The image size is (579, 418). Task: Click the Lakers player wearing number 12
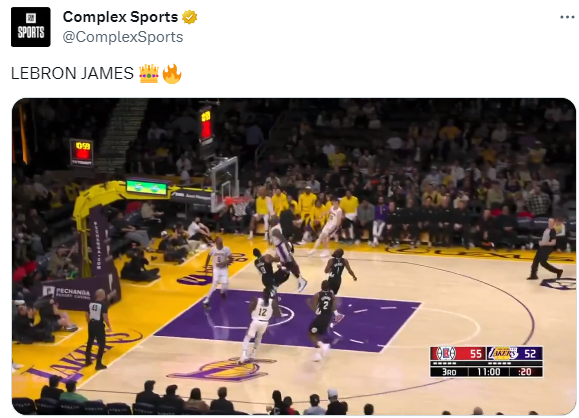coord(256,328)
